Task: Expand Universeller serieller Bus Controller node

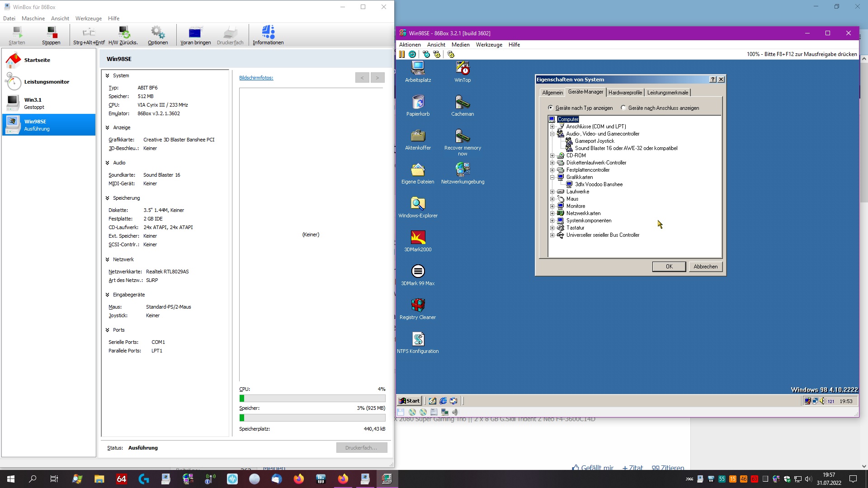Action: [552, 235]
